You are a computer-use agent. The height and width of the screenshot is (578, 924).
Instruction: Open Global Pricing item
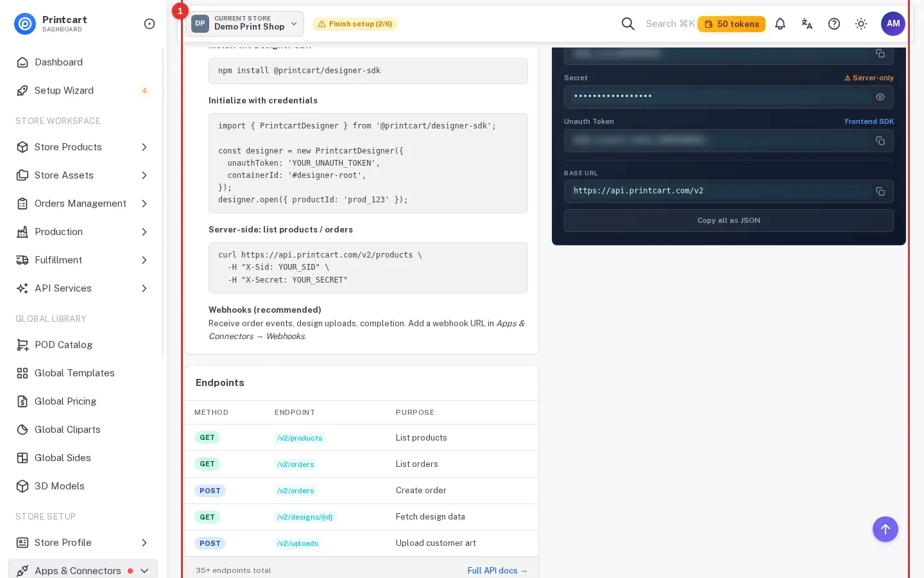(83, 401)
